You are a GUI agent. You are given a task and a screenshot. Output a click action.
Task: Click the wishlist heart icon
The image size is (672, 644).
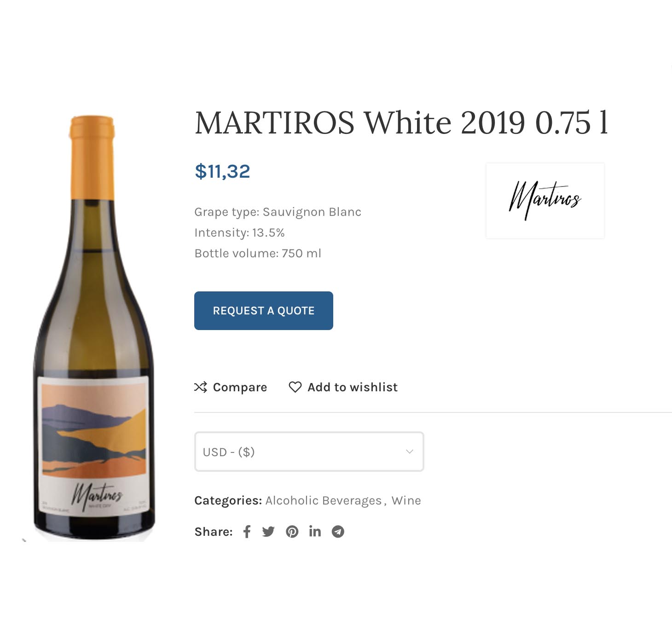coord(295,387)
